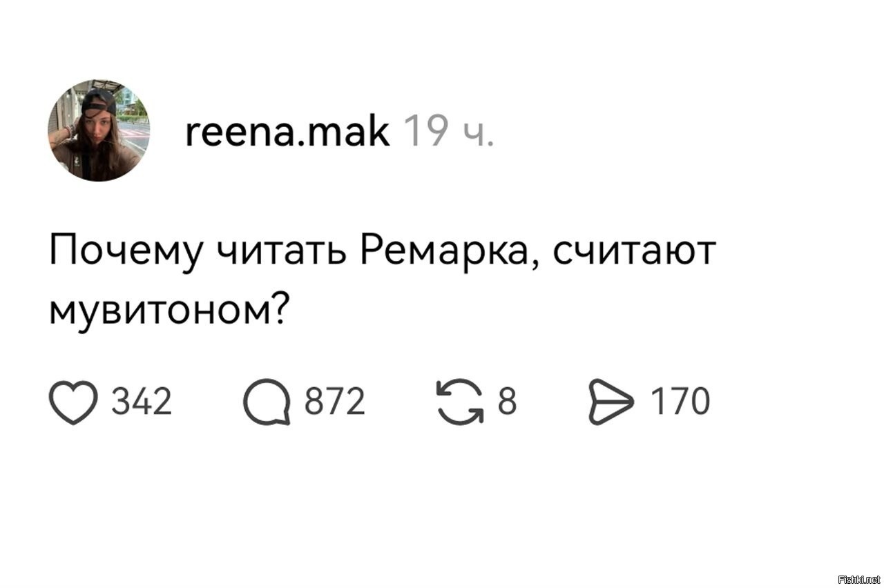Click the repost count 8
884x588 pixels.
(x=507, y=402)
